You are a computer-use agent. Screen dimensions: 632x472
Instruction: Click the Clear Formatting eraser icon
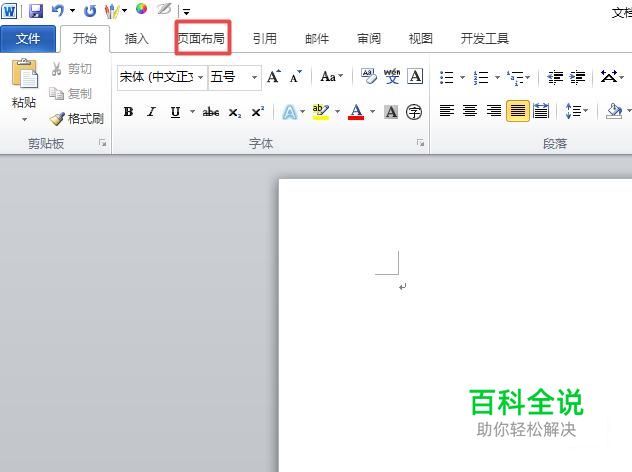tap(369, 76)
